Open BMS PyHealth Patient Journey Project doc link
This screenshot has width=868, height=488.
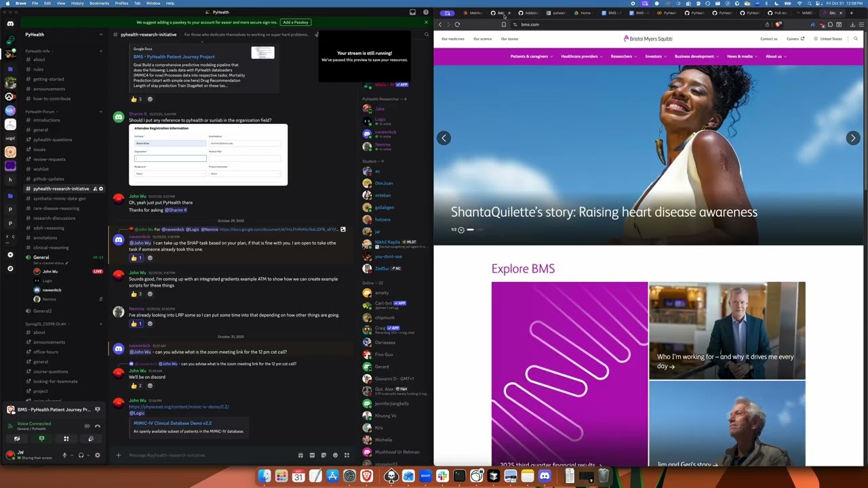point(174,57)
